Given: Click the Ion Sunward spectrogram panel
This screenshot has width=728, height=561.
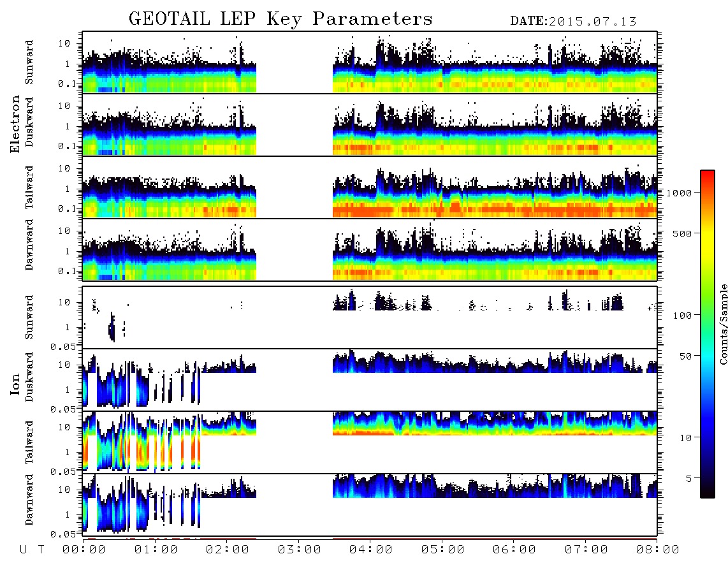Looking at the screenshot, I should (x=370, y=317).
